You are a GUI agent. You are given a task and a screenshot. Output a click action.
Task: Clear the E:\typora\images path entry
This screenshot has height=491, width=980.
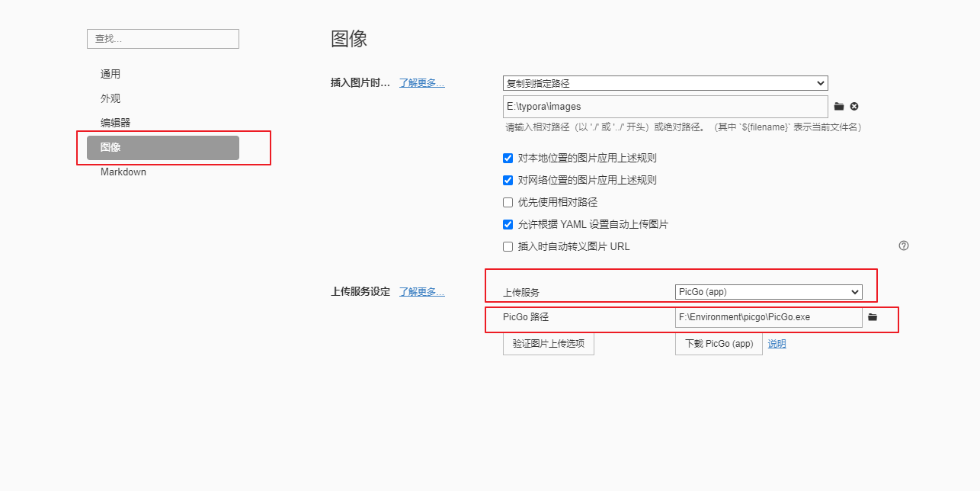click(854, 107)
